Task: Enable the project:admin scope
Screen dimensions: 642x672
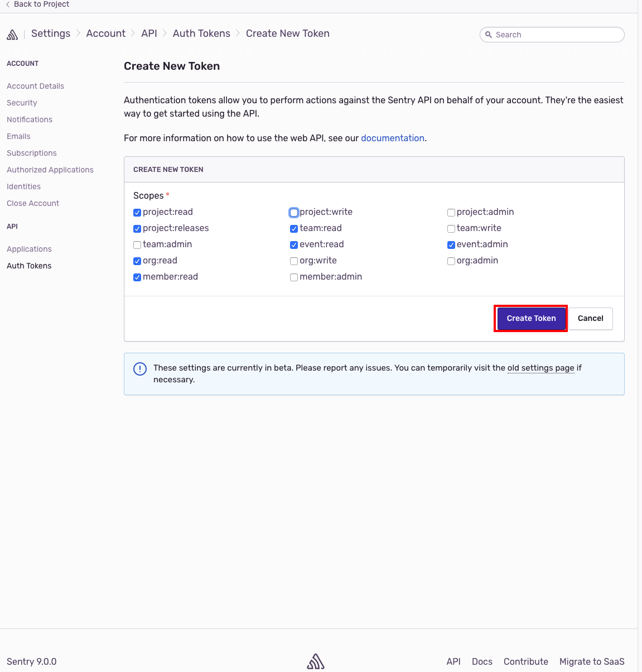Action: point(451,213)
